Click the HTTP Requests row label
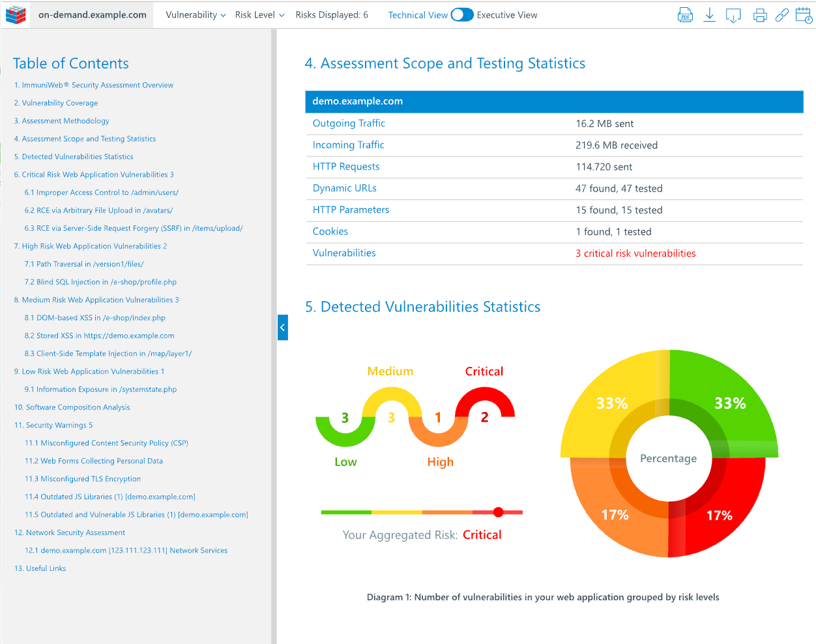Screen dimensions: 816x644 pos(346,167)
